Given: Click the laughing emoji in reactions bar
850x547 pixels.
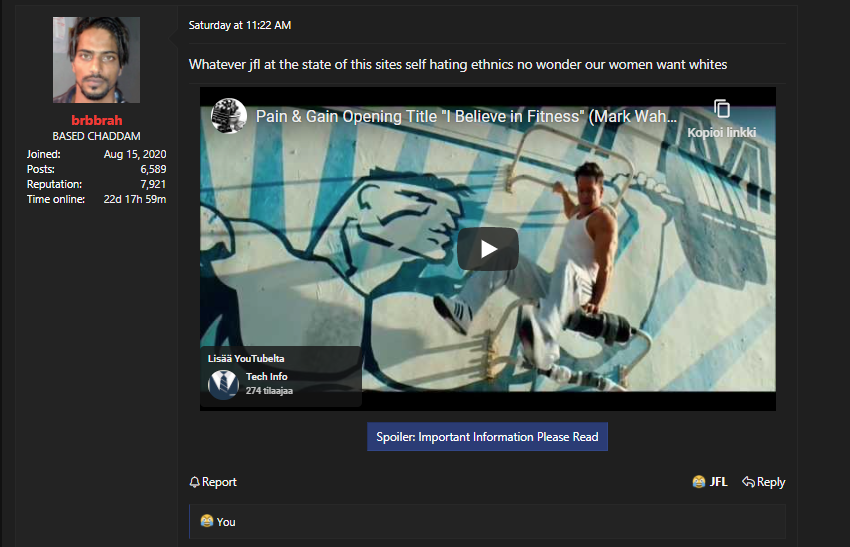Looking at the screenshot, I should coord(207,521).
